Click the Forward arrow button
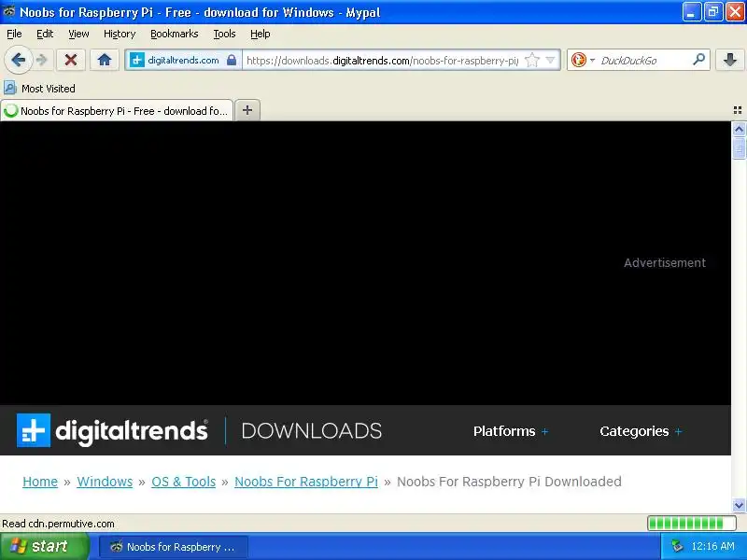Screen dimensions: 747x560 pyautogui.click(x=42, y=60)
